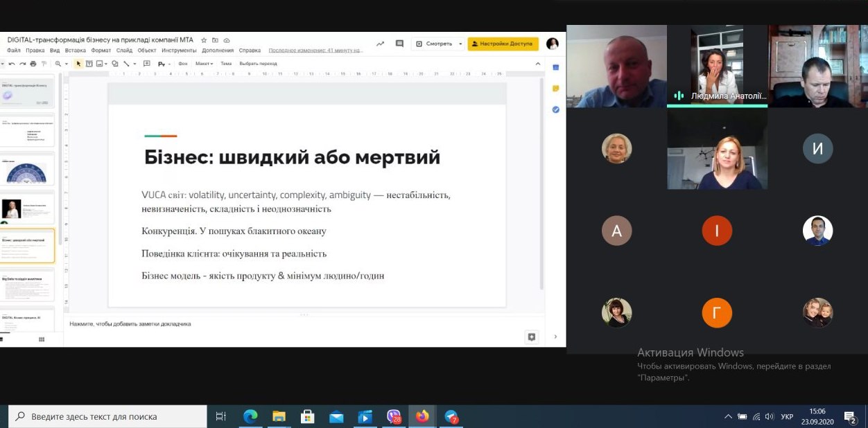Activate the paint format tool

pyautogui.click(x=44, y=64)
